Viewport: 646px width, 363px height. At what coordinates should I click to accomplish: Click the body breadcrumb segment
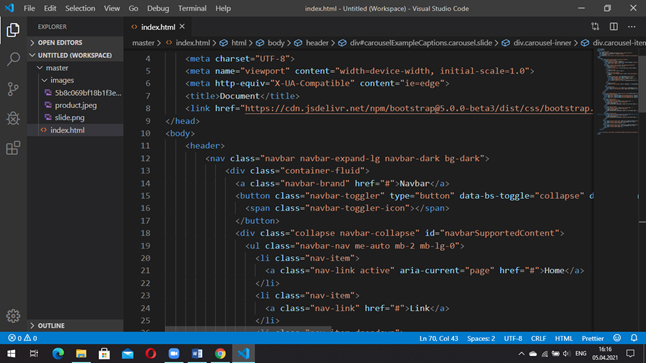click(x=276, y=43)
